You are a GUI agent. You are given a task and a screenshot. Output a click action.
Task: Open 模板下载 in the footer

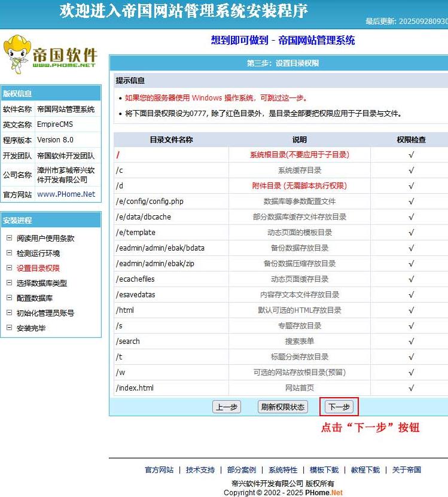[324, 470]
